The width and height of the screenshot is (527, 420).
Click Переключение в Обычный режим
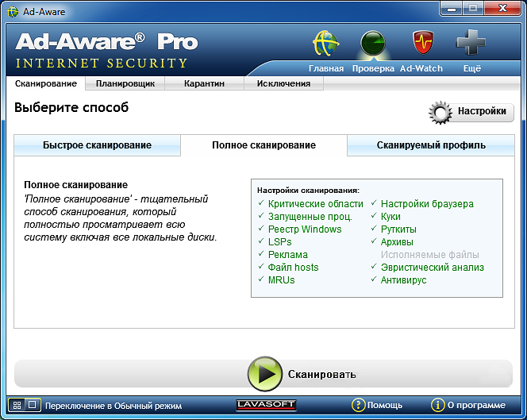click(113, 406)
